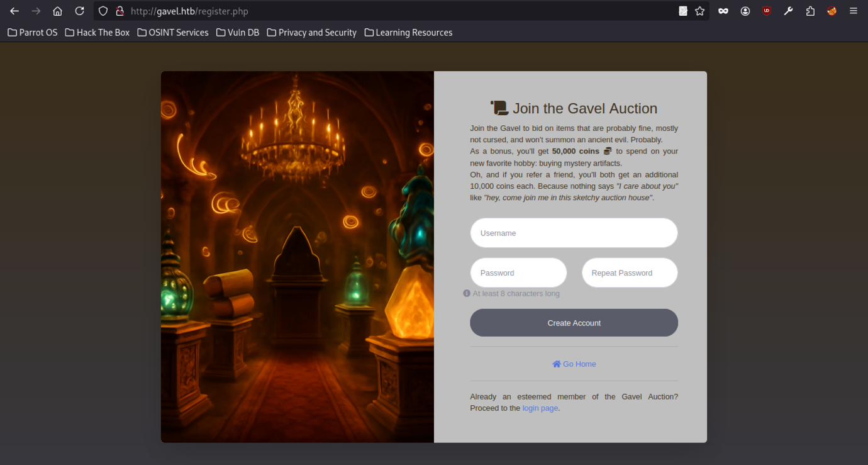Open the Learning Resources bookmarks folder

pyautogui.click(x=408, y=33)
